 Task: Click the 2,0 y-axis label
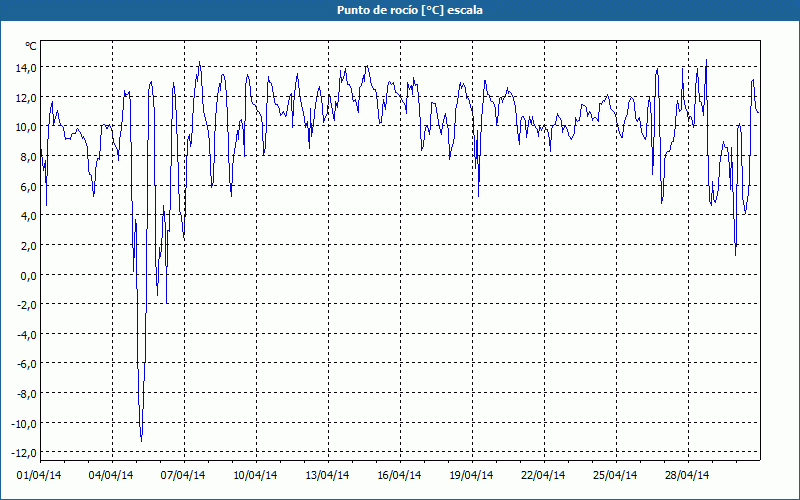pos(29,245)
